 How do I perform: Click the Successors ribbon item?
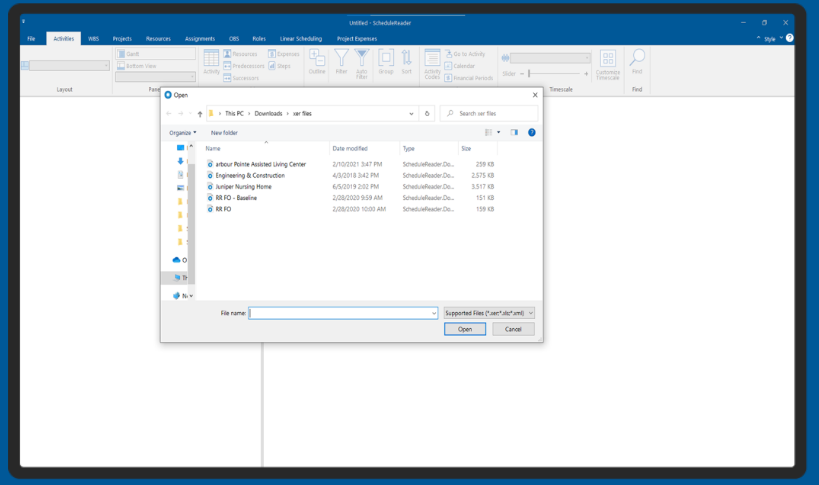[x=241, y=78]
